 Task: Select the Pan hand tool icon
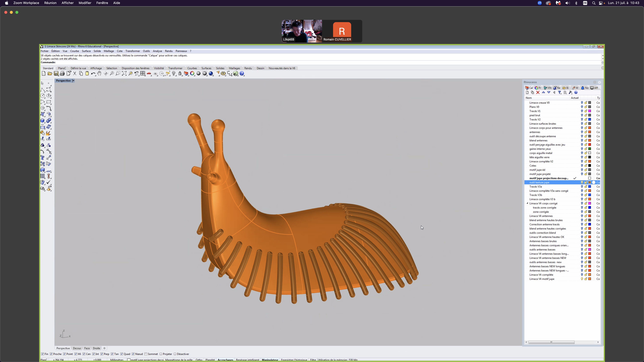[x=99, y=73]
